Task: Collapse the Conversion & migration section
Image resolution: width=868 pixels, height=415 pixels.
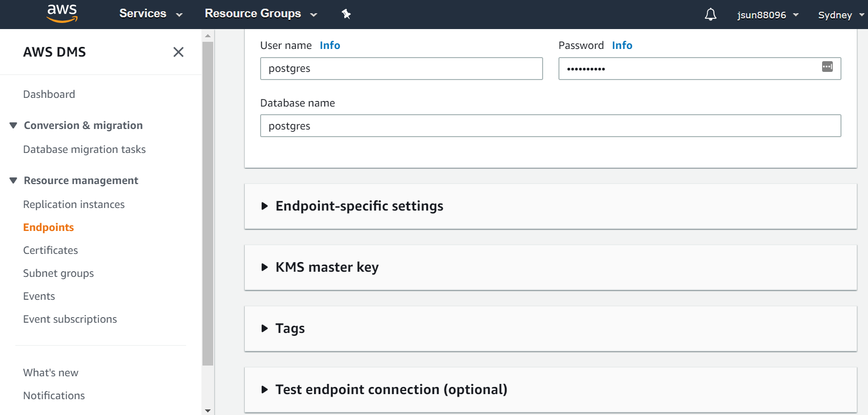Action: (x=14, y=125)
